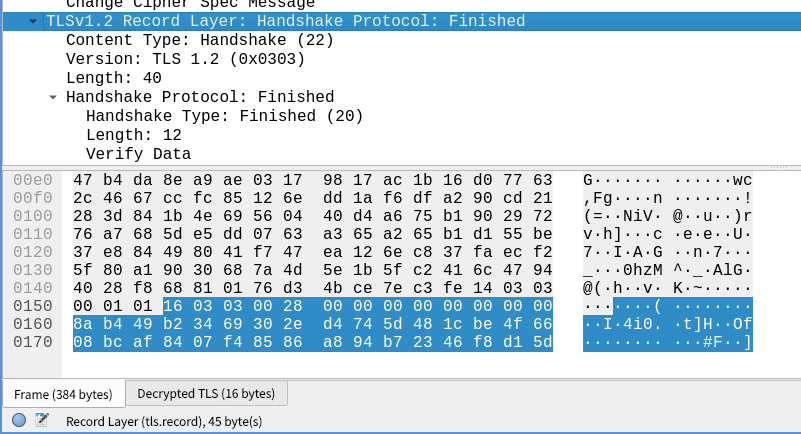Click first byte 5f in row 0130
This screenshot has height=434, width=801.
click(x=83, y=270)
